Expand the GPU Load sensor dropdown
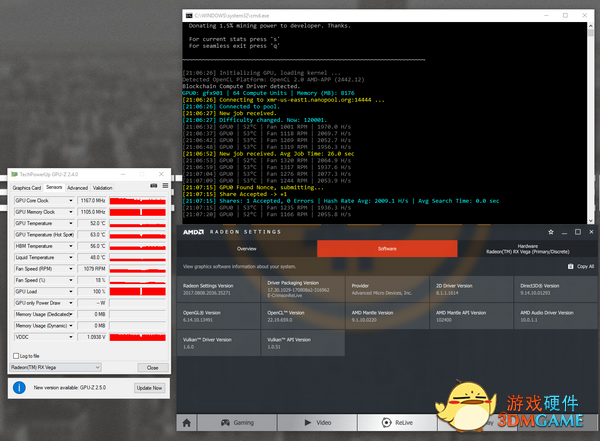This screenshot has width=600, height=441. point(71,292)
